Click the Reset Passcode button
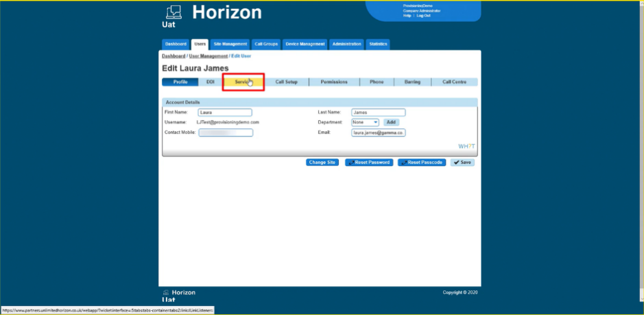This screenshot has width=644, height=315. point(422,163)
